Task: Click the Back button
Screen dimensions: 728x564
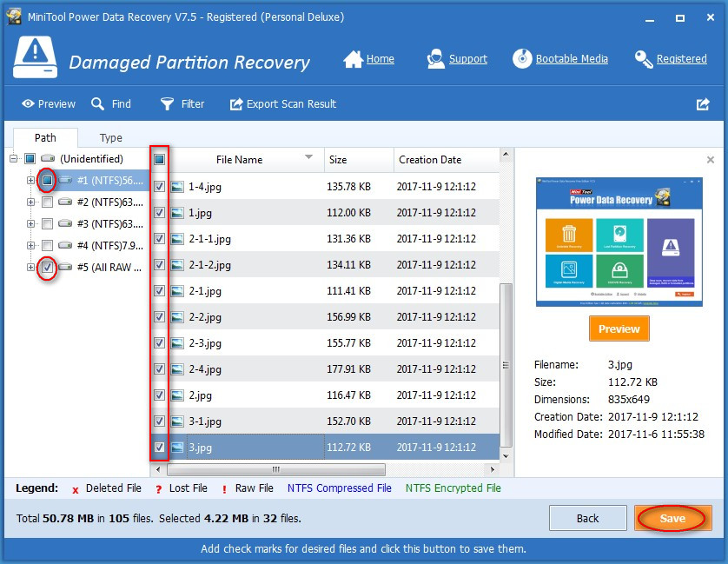Action: pos(588,518)
